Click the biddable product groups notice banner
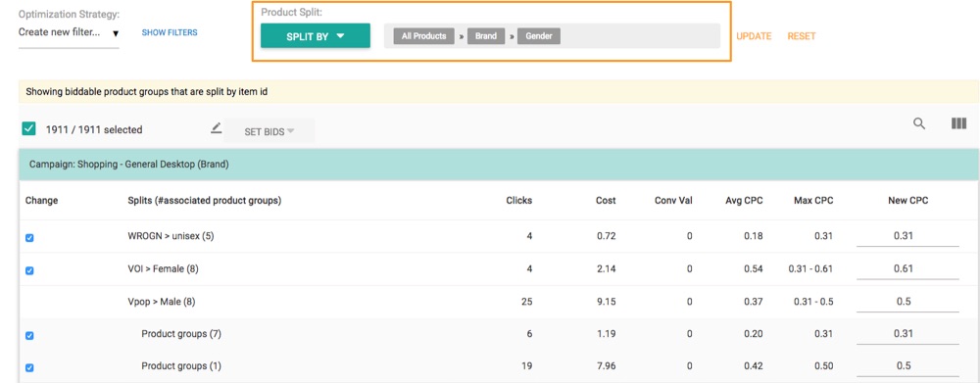This screenshot has height=383, width=980. [499, 92]
